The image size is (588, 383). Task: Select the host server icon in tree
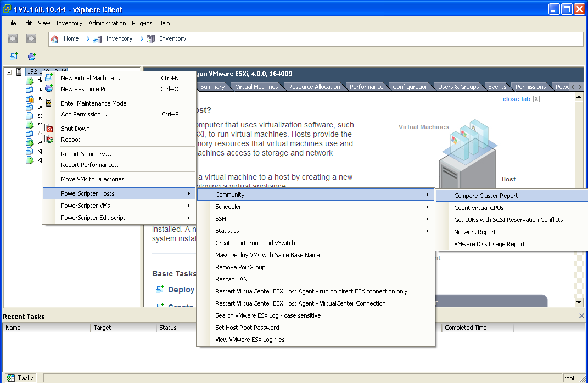[x=19, y=72]
